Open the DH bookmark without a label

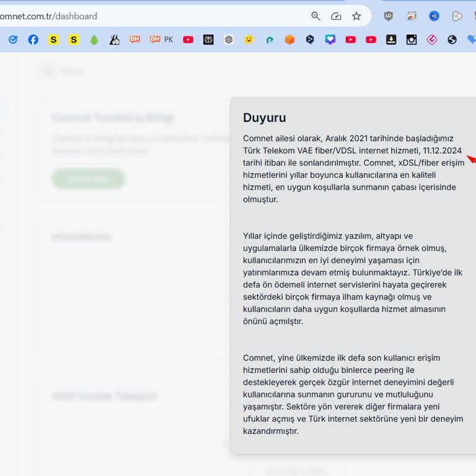click(134, 39)
